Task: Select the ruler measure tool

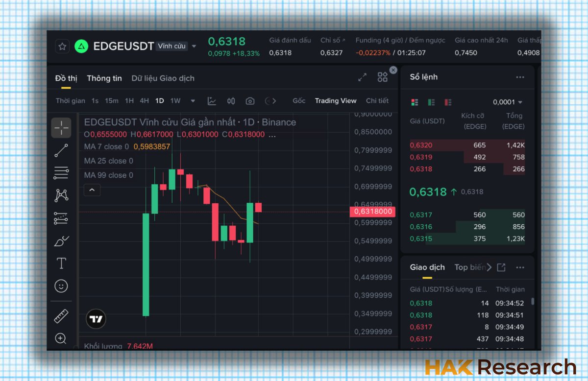Action: coord(61,316)
